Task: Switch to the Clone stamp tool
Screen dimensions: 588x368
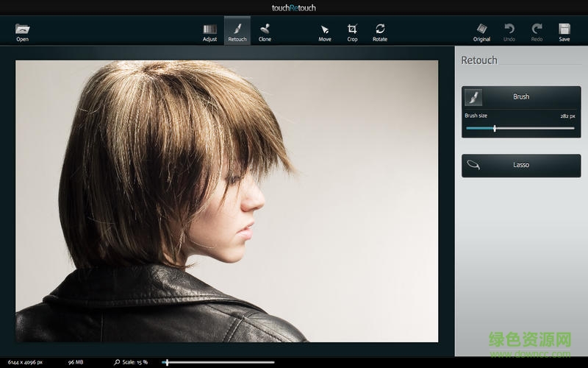Action: tap(265, 31)
